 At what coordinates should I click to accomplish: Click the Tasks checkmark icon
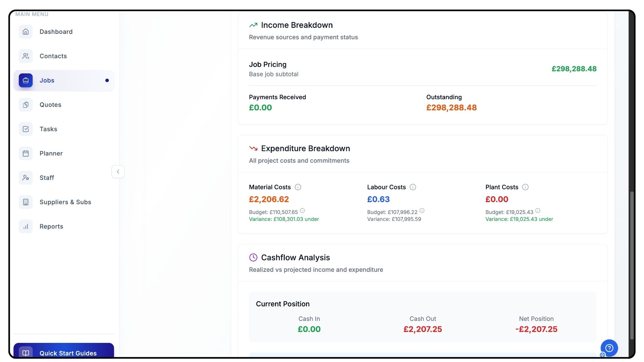click(26, 129)
